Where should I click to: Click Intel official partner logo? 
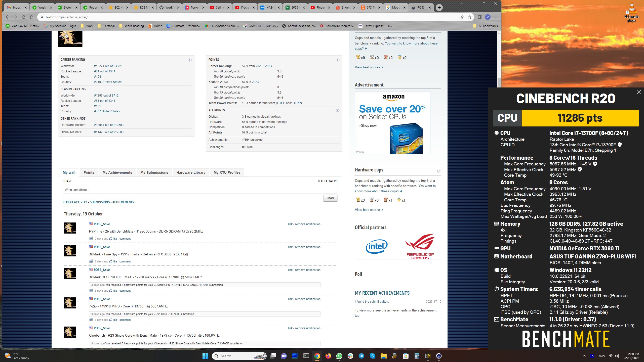[376, 247]
